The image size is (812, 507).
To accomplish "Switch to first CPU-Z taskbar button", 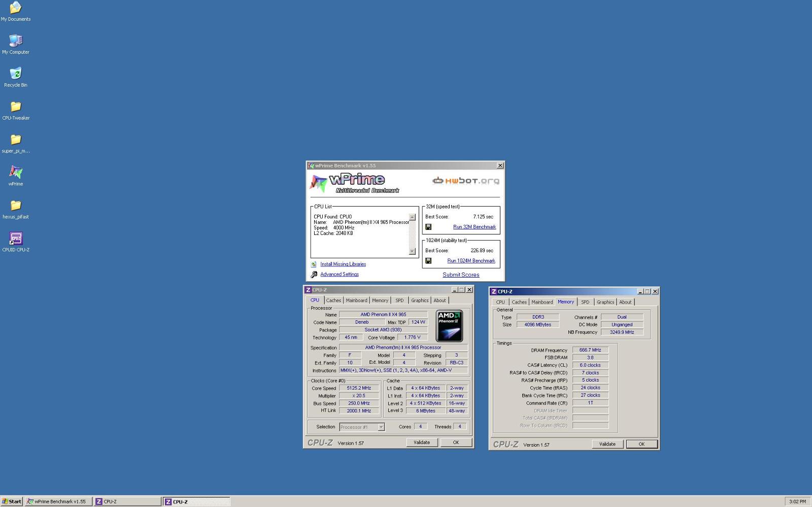I will point(127,501).
